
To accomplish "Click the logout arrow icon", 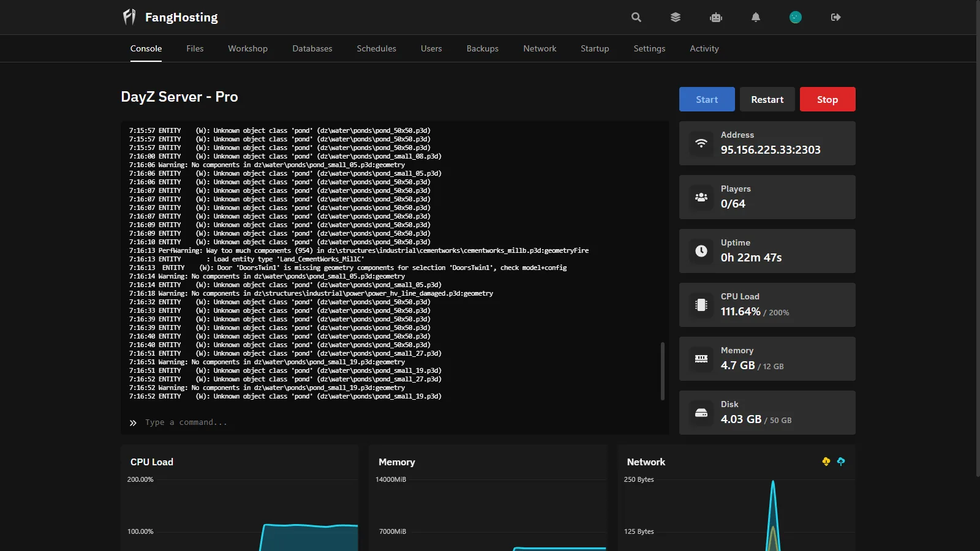I will point(836,17).
